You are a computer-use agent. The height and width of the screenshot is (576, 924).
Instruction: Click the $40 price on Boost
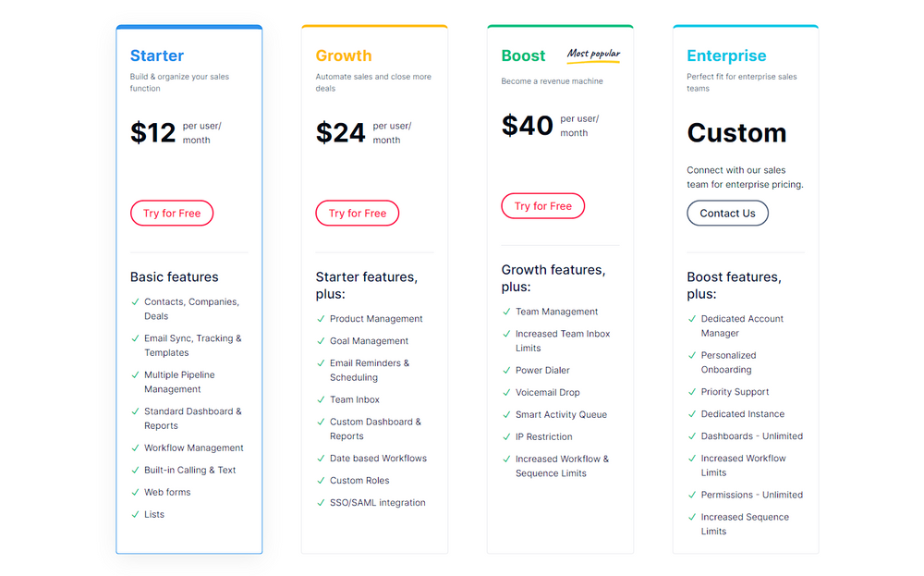[x=527, y=124]
